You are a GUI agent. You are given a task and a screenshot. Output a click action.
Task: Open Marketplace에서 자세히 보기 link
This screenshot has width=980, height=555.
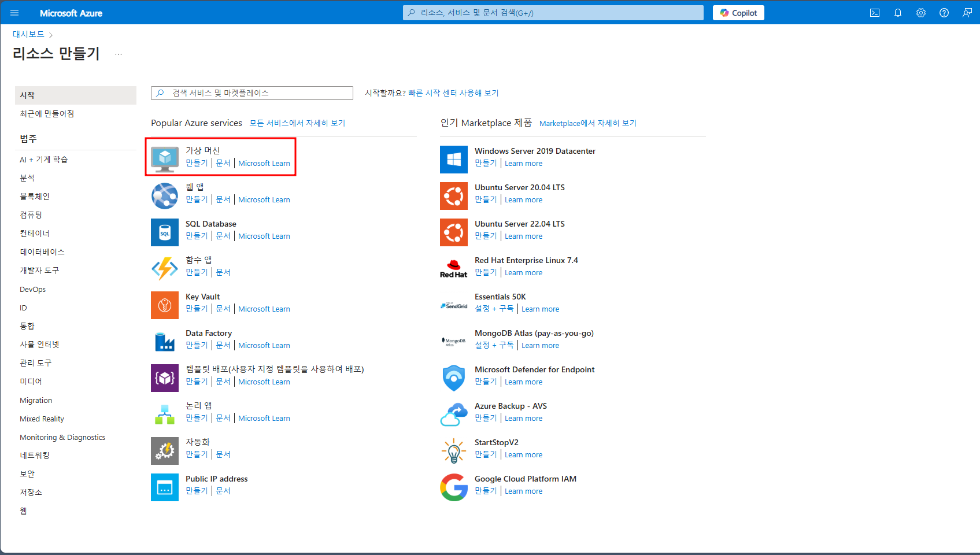[588, 123]
